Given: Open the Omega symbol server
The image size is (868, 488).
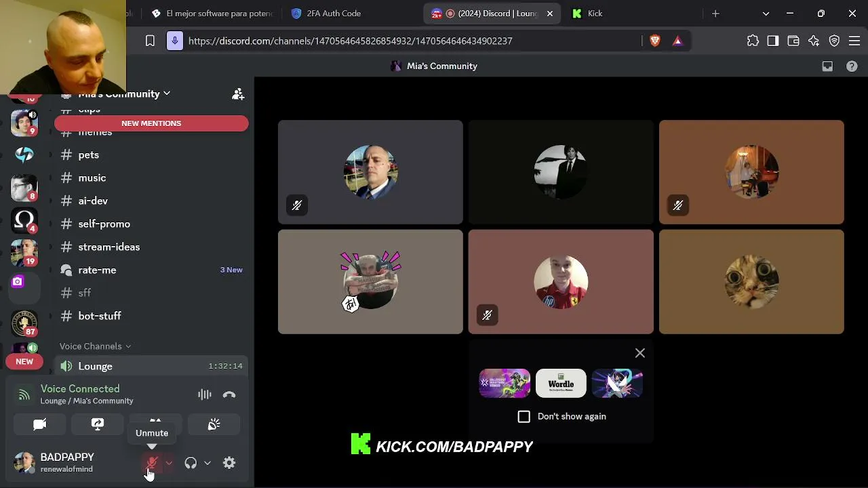Looking at the screenshot, I should 24,220.
